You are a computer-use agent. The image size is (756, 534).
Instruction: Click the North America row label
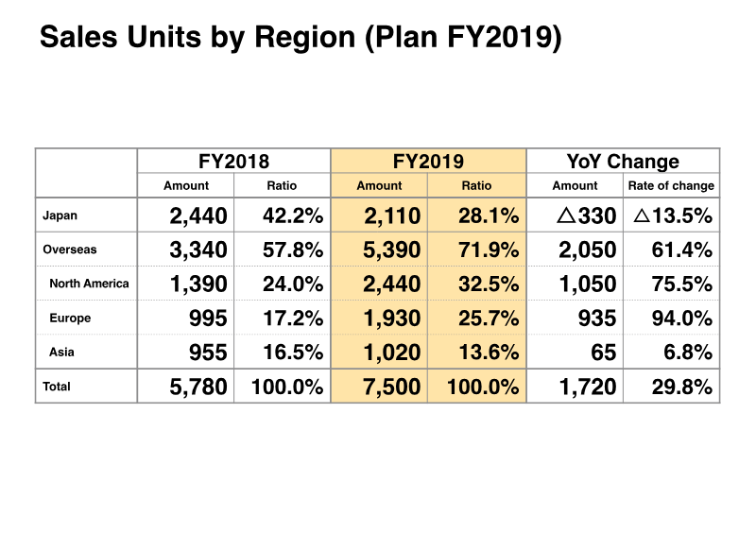pos(89,284)
